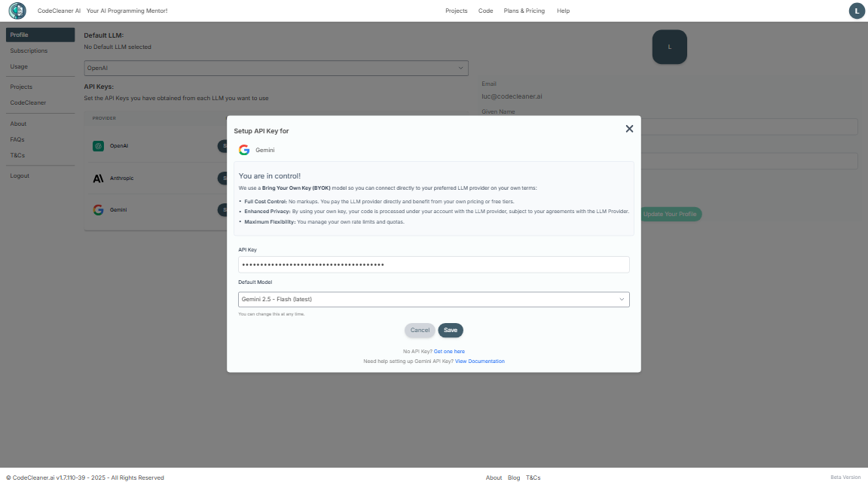Open T&Cs link in footer
The height and width of the screenshot is (488, 868).
(x=533, y=478)
